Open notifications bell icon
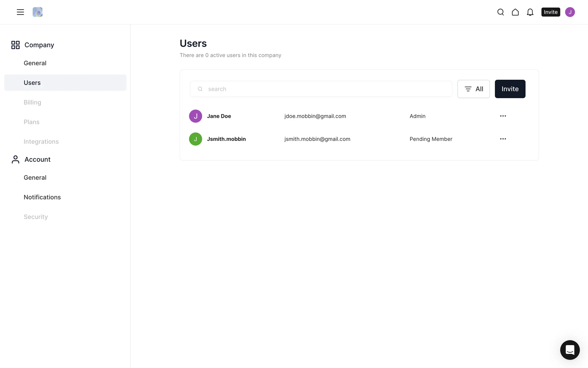This screenshot has height=368, width=588. coord(530,12)
